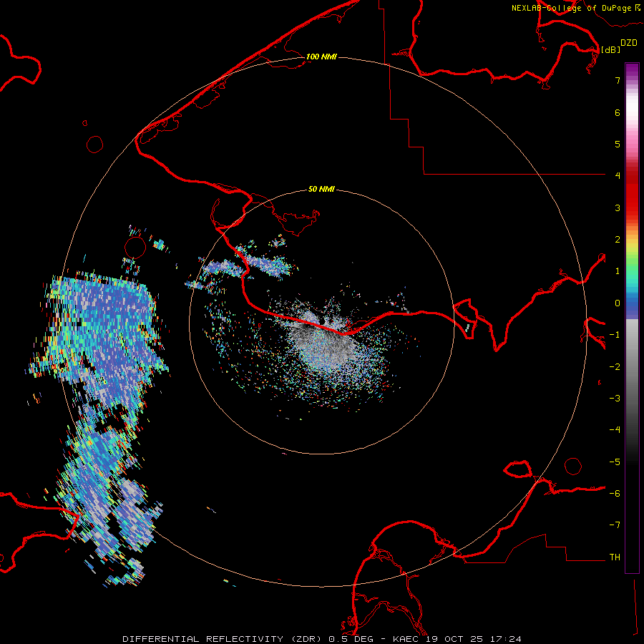
Task: Click the -1 value on the color scale
Action: [615, 335]
